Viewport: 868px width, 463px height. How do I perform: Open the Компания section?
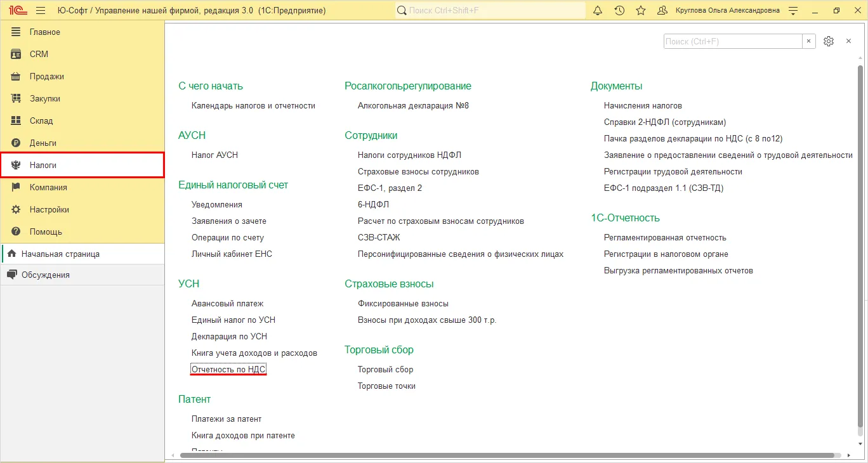(x=82, y=187)
